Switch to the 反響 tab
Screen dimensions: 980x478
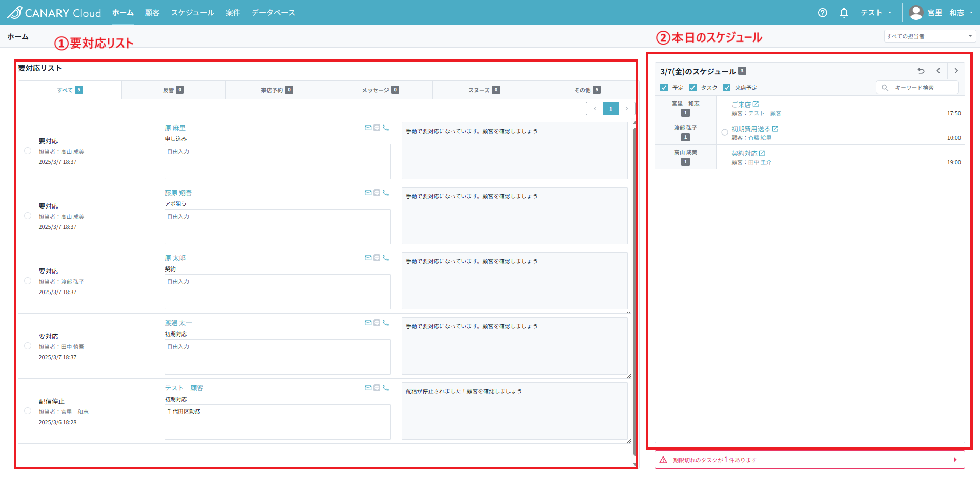(173, 90)
